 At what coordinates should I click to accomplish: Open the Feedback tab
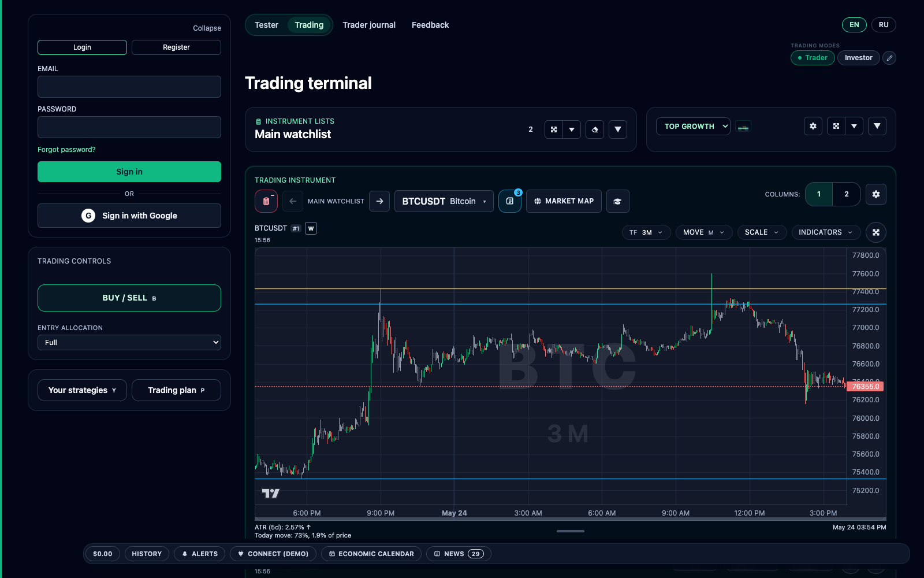[430, 25]
